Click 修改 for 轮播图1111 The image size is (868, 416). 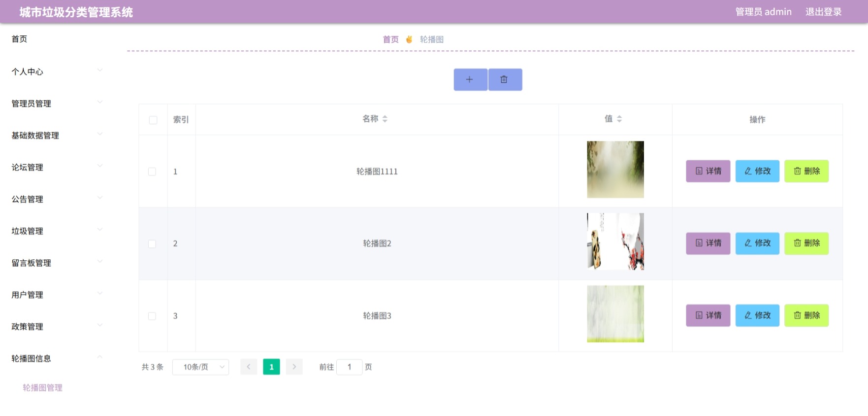click(x=757, y=171)
